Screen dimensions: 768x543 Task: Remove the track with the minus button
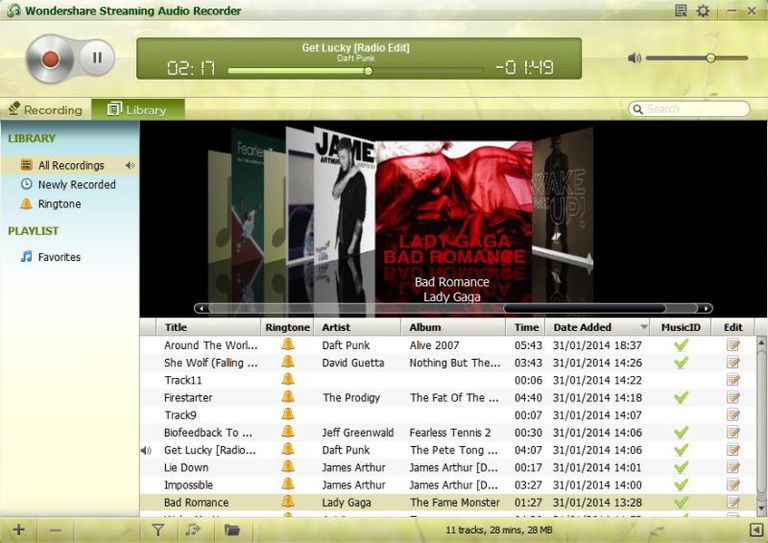click(55, 530)
